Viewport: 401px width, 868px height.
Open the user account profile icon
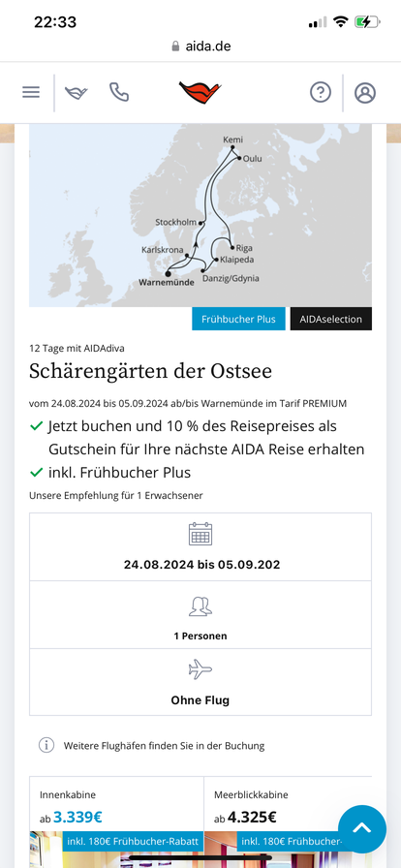365,92
